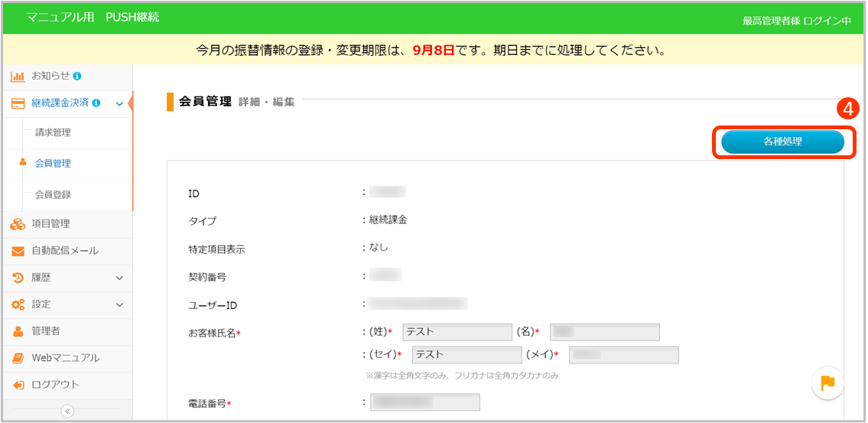Click the orange flag floating button
Screen dimensions: 868x423
pos(827,382)
